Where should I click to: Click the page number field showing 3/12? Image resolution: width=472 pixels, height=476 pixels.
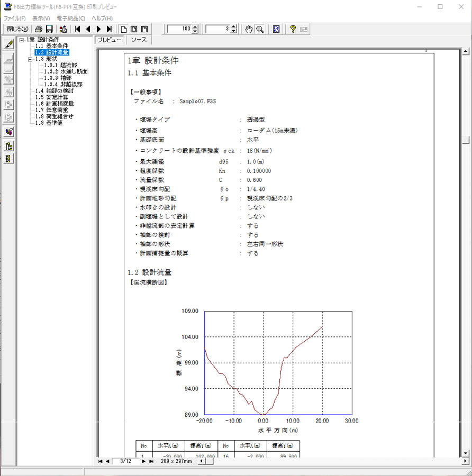pyautogui.click(x=125, y=462)
